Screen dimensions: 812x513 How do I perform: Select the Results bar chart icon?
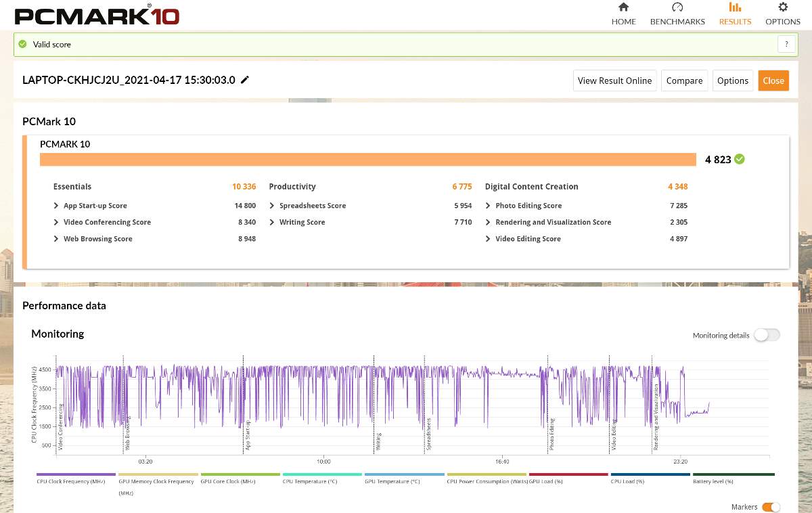(x=735, y=8)
